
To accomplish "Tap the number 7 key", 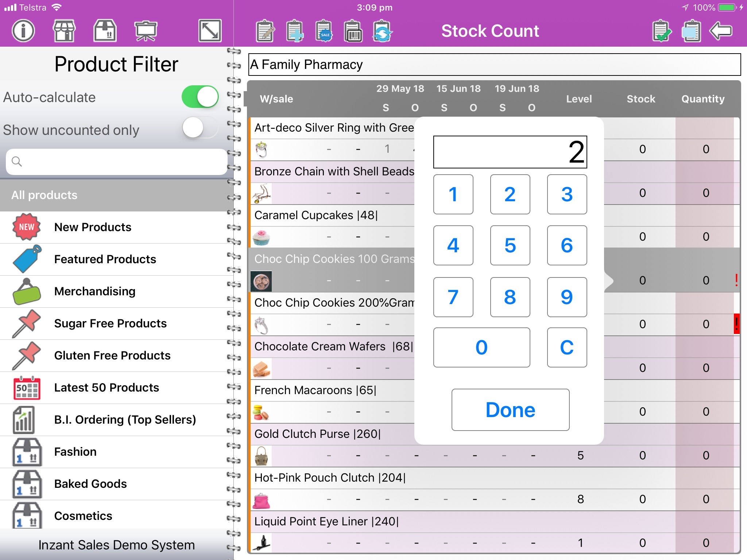I will point(453,297).
